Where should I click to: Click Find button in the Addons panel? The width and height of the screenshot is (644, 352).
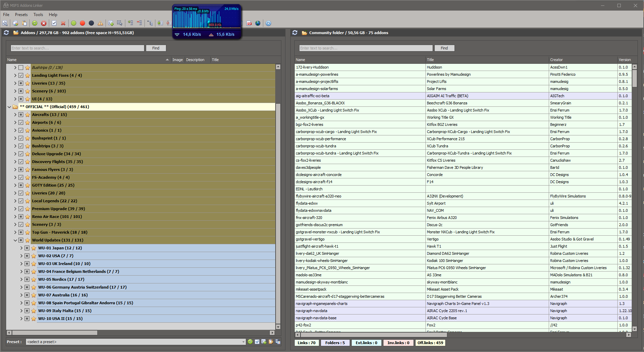pos(156,48)
